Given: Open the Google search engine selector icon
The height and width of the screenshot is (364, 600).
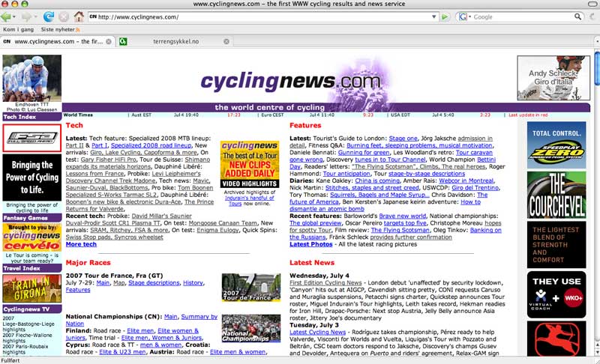Looking at the screenshot, I should point(464,16).
